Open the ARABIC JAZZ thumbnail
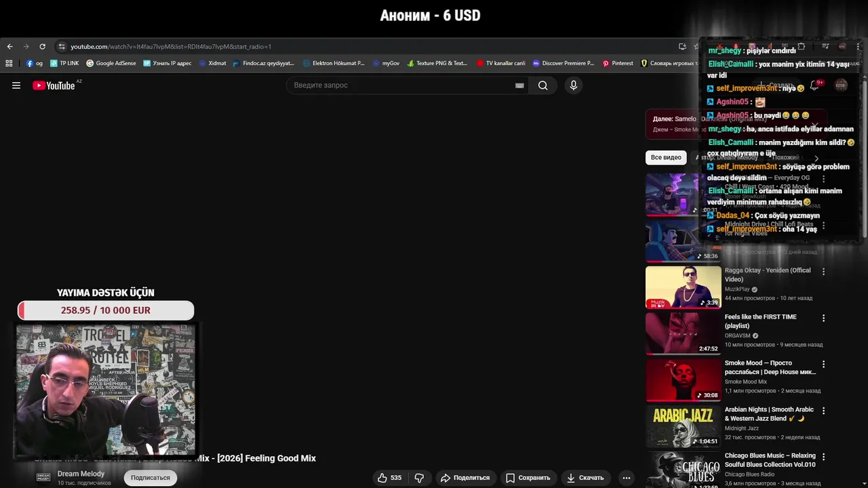 pyautogui.click(x=683, y=426)
